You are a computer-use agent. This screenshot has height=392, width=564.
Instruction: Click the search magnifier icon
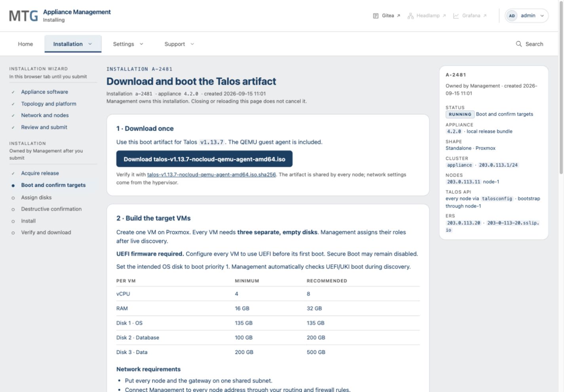519,44
